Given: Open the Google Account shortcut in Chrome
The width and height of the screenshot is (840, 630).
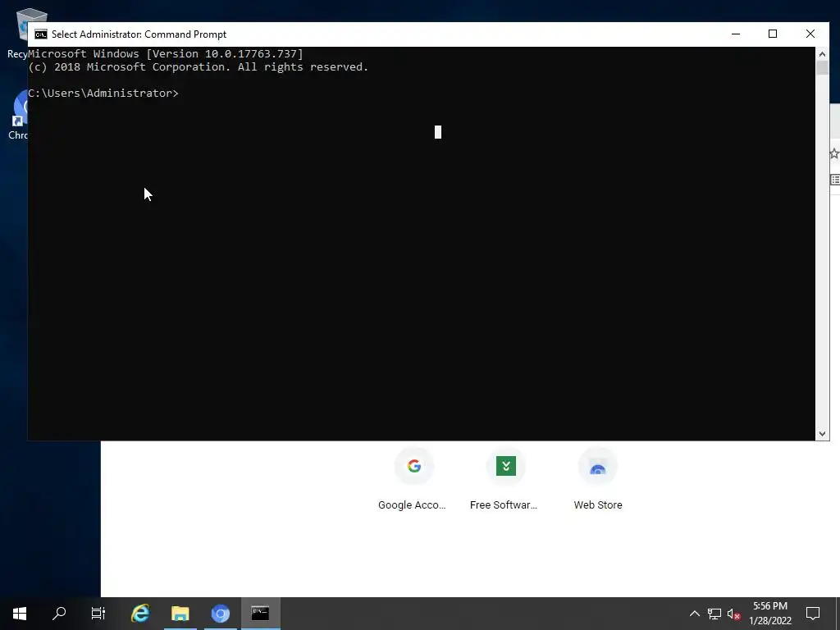Looking at the screenshot, I should [413, 479].
